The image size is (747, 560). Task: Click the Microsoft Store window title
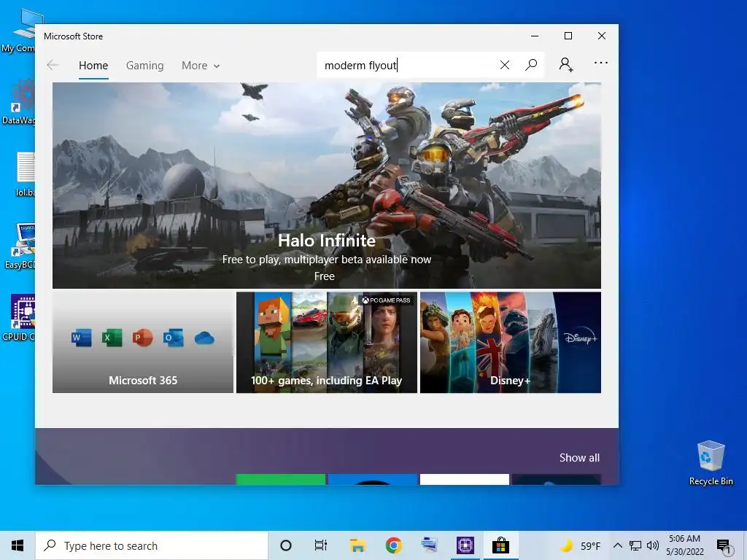pos(74,36)
